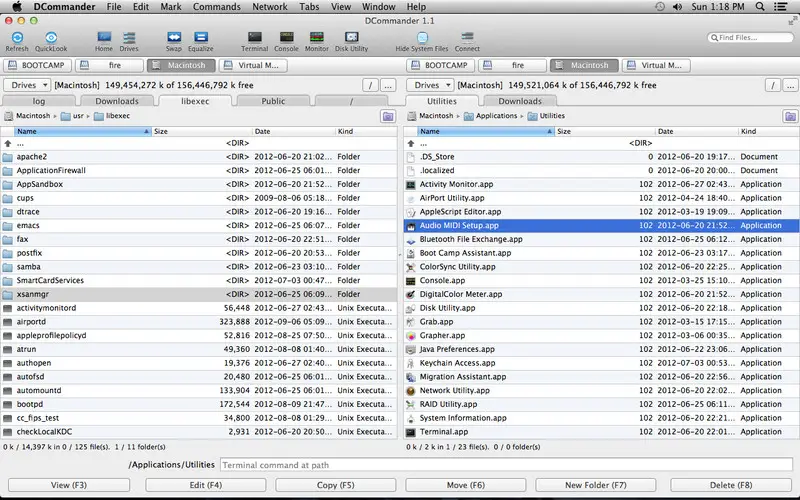The height and width of the screenshot is (500, 800).
Task: Open the Console toolbar icon
Action: coord(286,37)
